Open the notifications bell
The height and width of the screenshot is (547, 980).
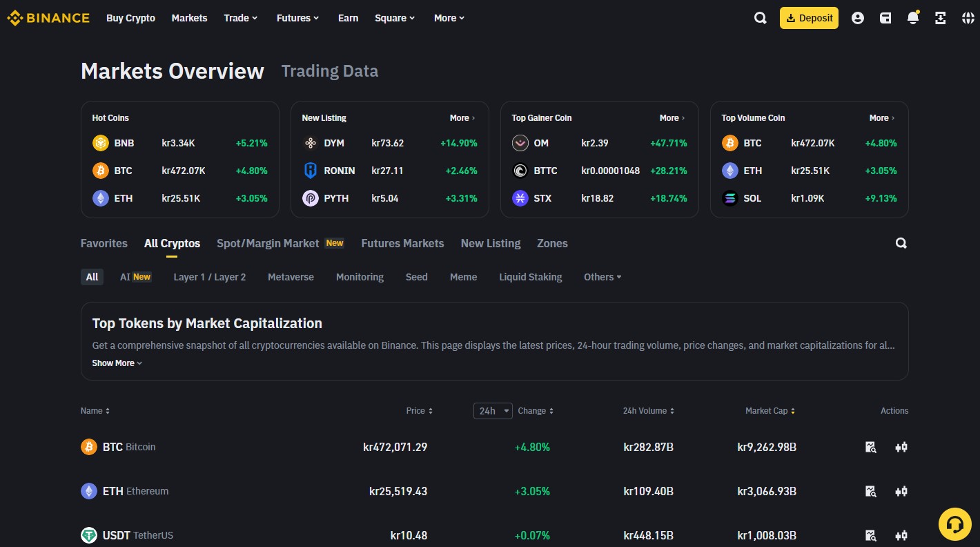[x=913, y=18]
